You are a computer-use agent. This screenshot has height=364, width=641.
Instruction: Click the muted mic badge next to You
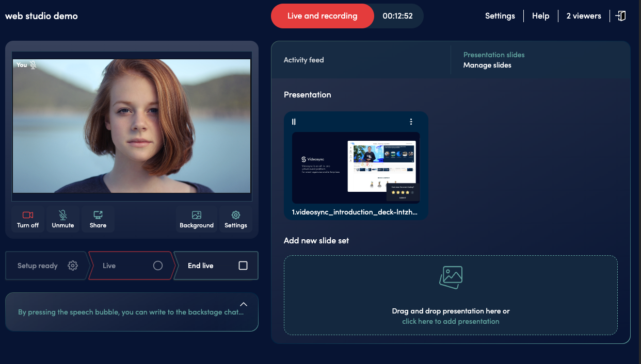(x=33, y=64)
